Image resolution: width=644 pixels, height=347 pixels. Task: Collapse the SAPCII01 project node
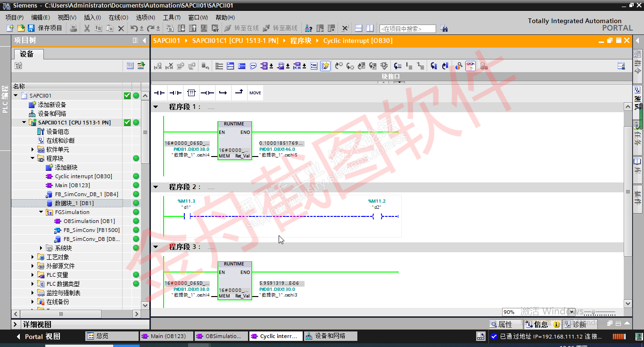click(x=16, y=96)
